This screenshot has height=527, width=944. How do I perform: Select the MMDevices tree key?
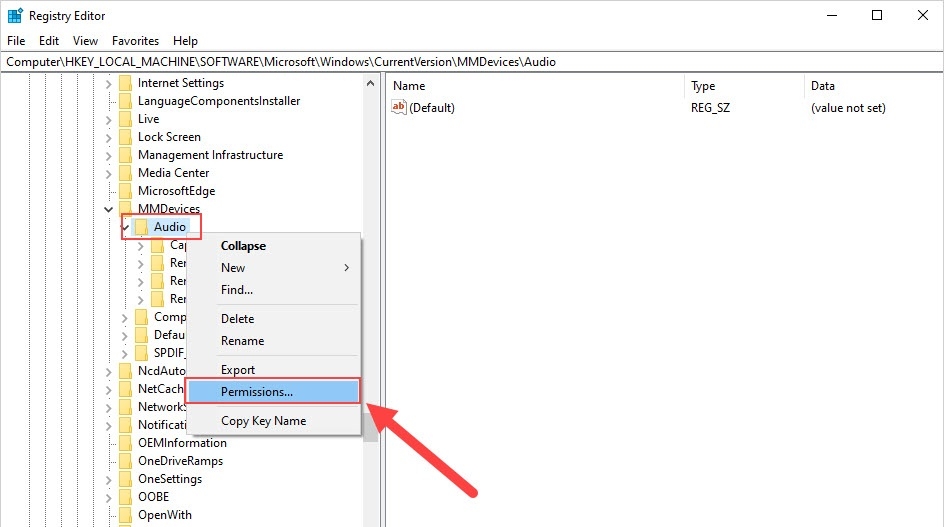169,208
